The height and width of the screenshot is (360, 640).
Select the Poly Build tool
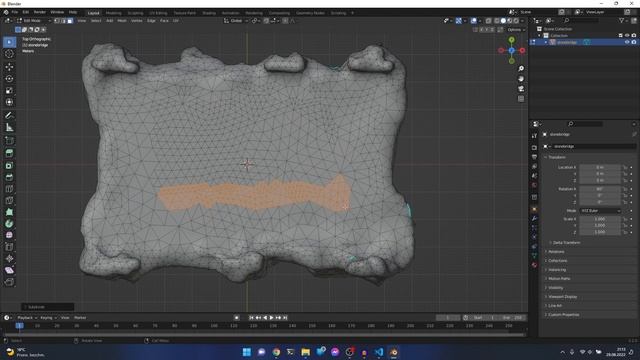pos(9,212)
